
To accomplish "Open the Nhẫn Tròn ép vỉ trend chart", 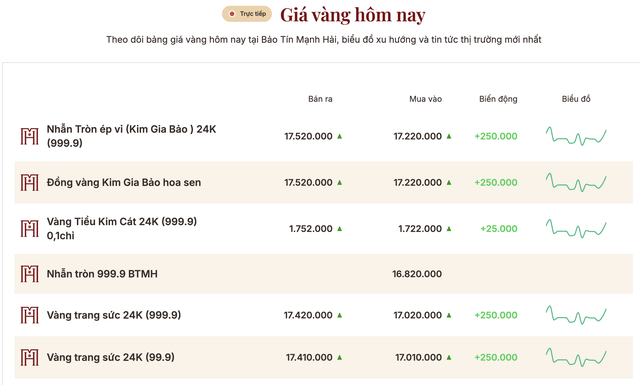I will [576, 136].
